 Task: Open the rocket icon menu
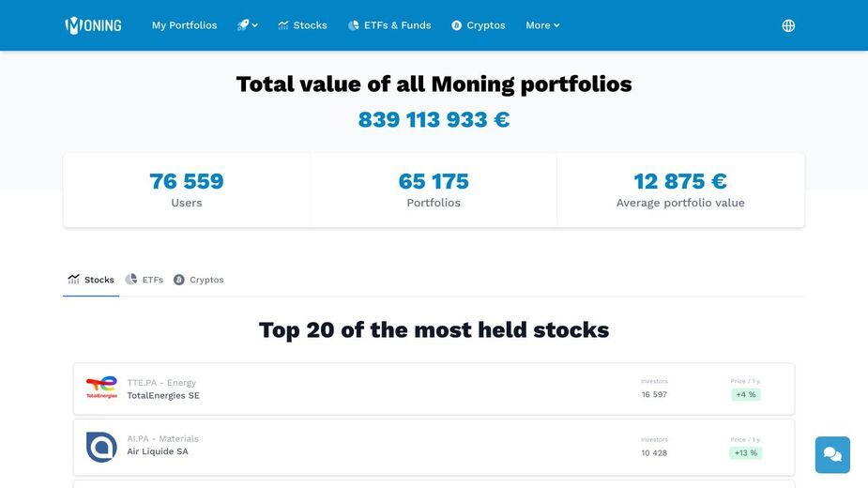click(x=248, y=25)
